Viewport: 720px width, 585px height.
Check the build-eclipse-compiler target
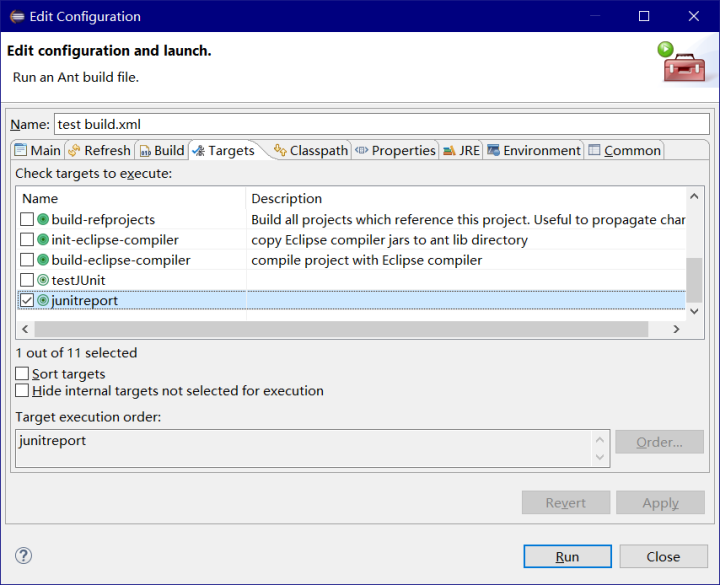(x=27, y=260)
